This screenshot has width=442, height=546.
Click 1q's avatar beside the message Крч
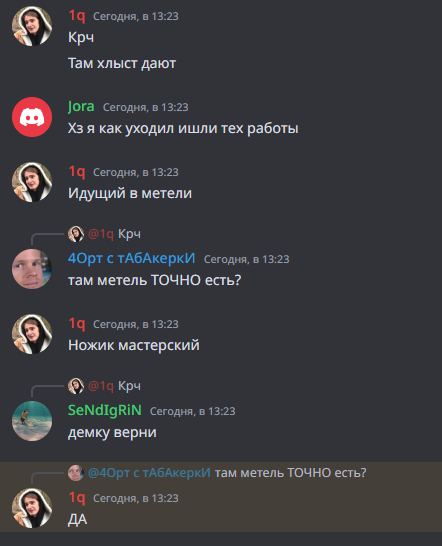click(32, 26)
